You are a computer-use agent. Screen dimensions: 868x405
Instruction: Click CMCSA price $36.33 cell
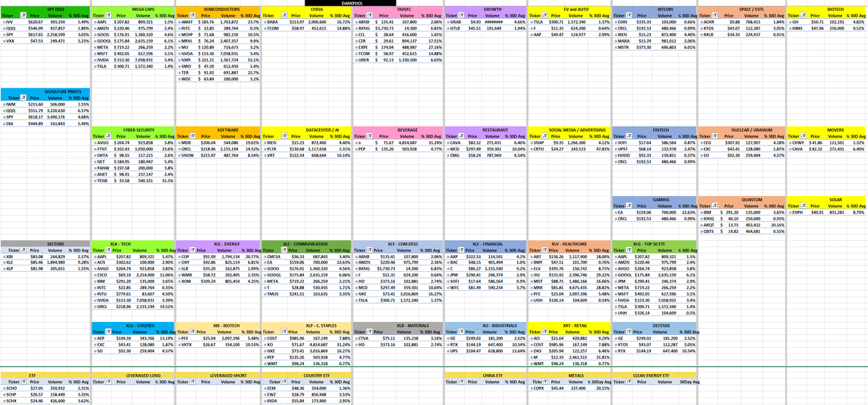[297, 256]
